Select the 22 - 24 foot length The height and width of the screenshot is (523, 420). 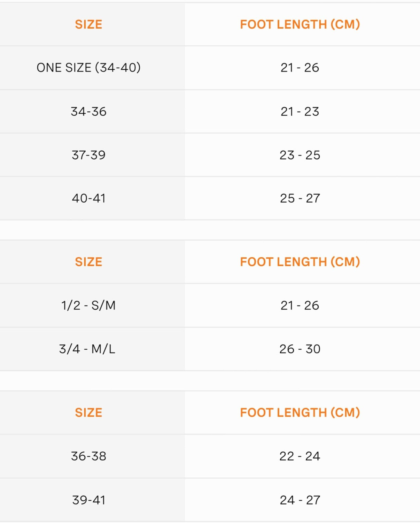[300, 456]
